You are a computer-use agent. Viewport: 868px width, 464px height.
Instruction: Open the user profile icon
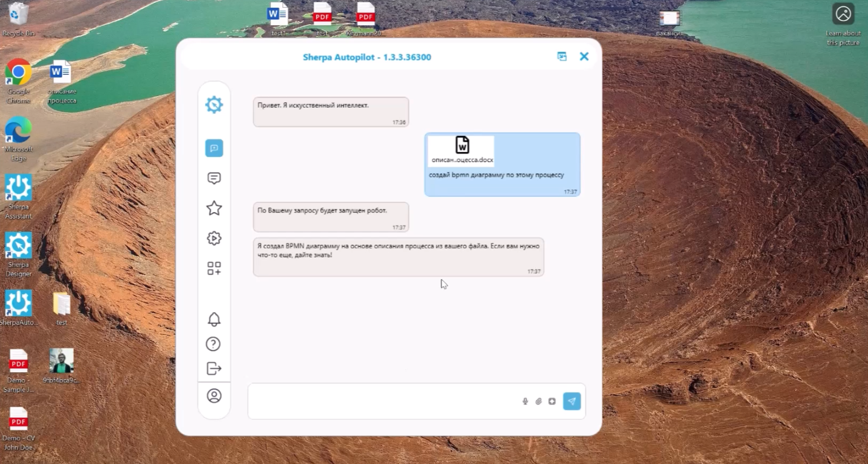pyautogui.click(x=214, y=396)
